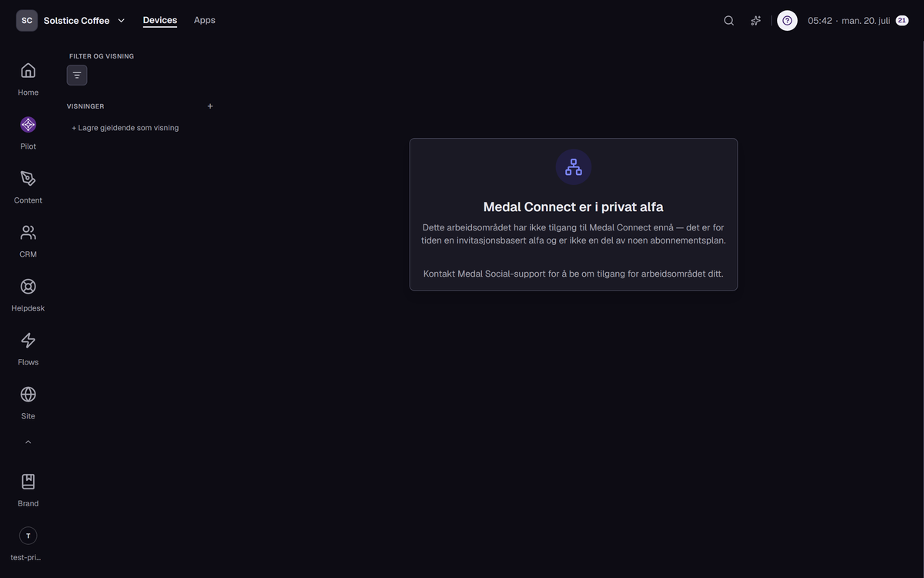
Task: Switch to the Devices tab
Action: (x=160, y=20)
